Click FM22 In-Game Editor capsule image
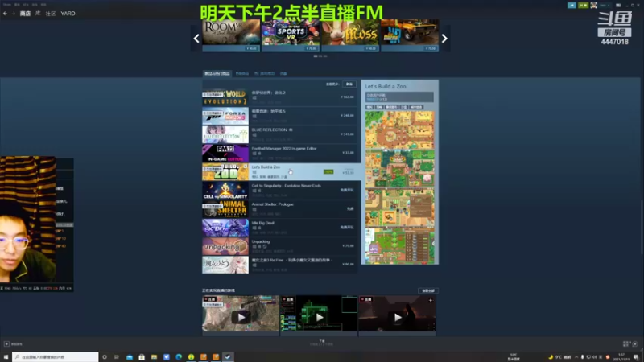The height and width of the screenshot is (362, 644). click(225, 153)
